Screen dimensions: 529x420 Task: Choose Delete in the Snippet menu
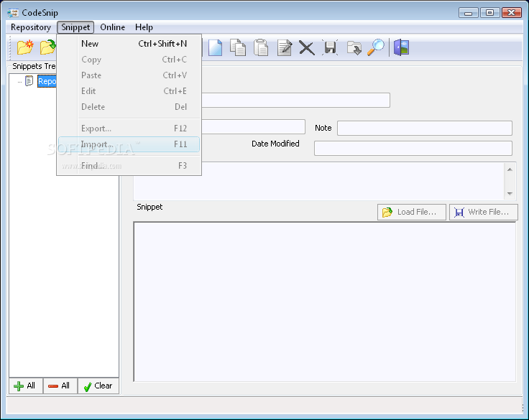(x=129, y=107)
